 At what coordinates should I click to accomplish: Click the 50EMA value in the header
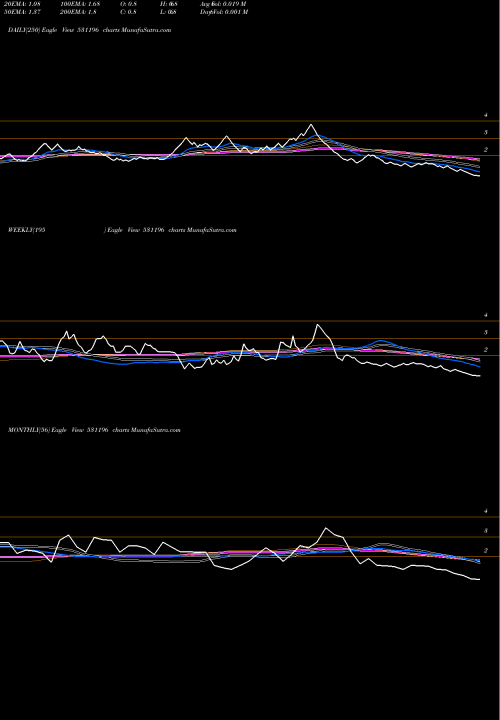pos(22,12)
